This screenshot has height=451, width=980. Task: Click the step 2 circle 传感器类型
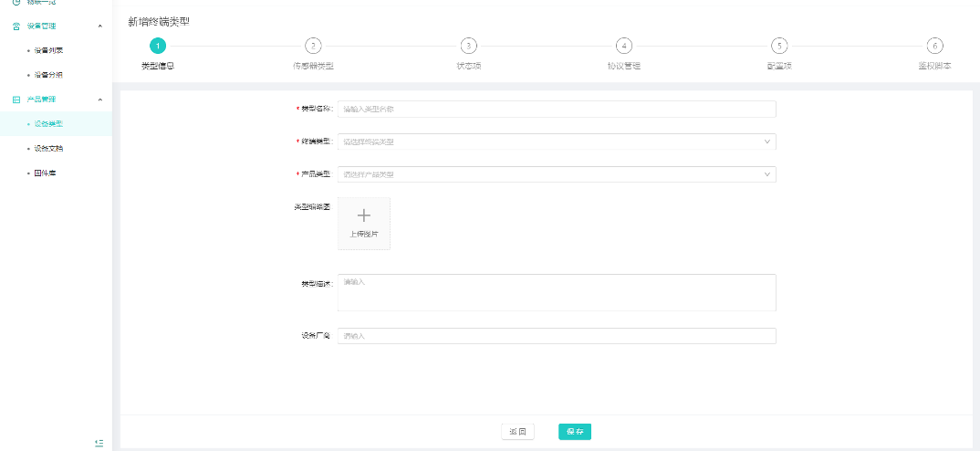pyautogui.click(x=313, y=46)
